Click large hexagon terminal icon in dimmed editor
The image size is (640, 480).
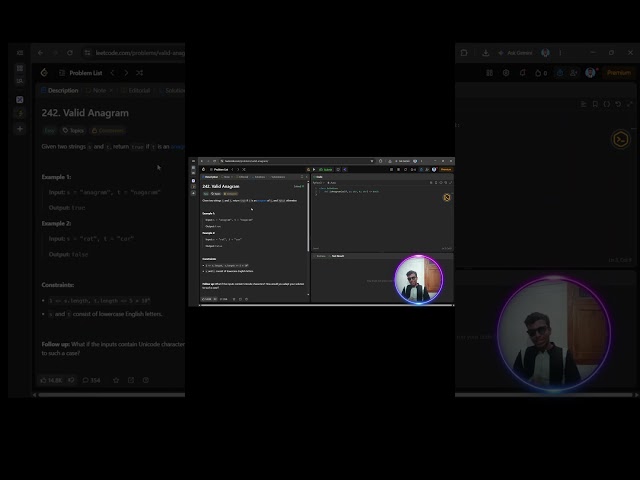620,140
